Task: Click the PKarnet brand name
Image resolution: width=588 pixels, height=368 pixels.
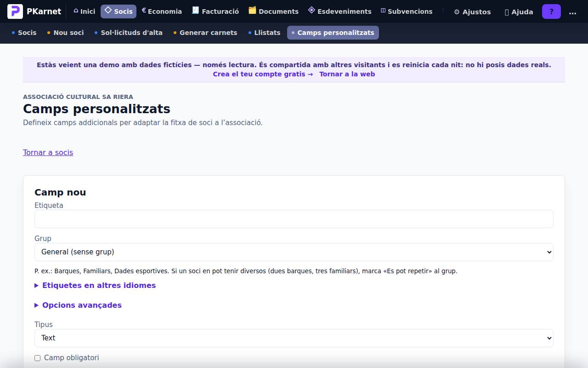Action: click(44, 11)
